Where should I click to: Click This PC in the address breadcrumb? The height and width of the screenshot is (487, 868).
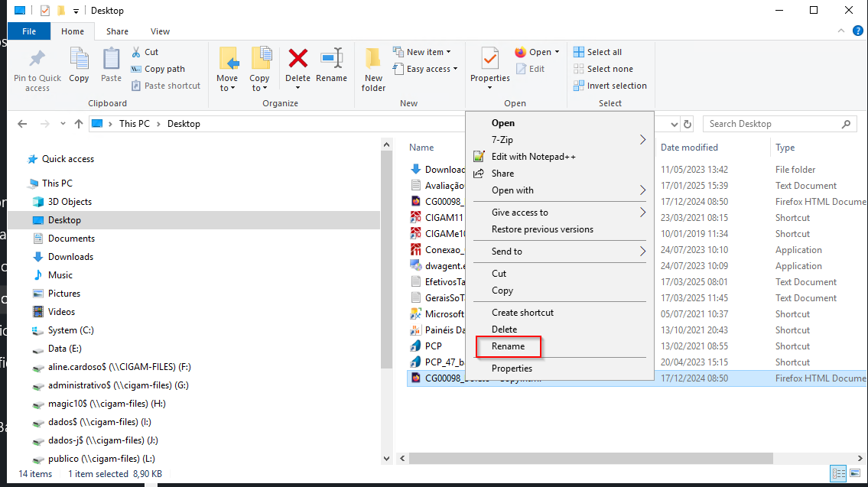coord(135,124)
